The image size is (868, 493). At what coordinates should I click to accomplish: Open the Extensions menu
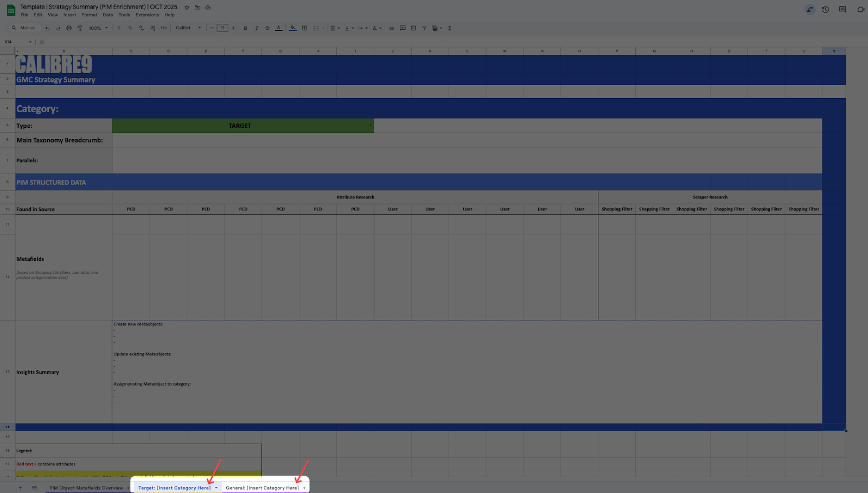tap(147, 15)
